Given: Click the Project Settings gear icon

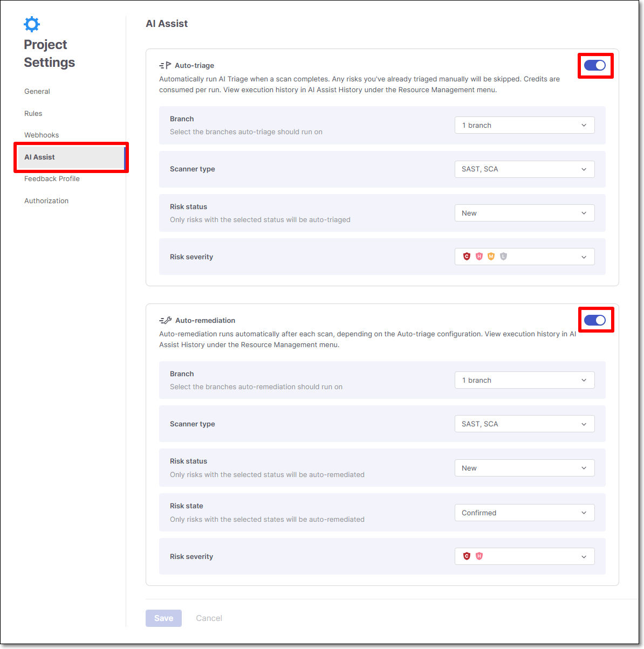Looking at the screenshot, I should 32,24.
